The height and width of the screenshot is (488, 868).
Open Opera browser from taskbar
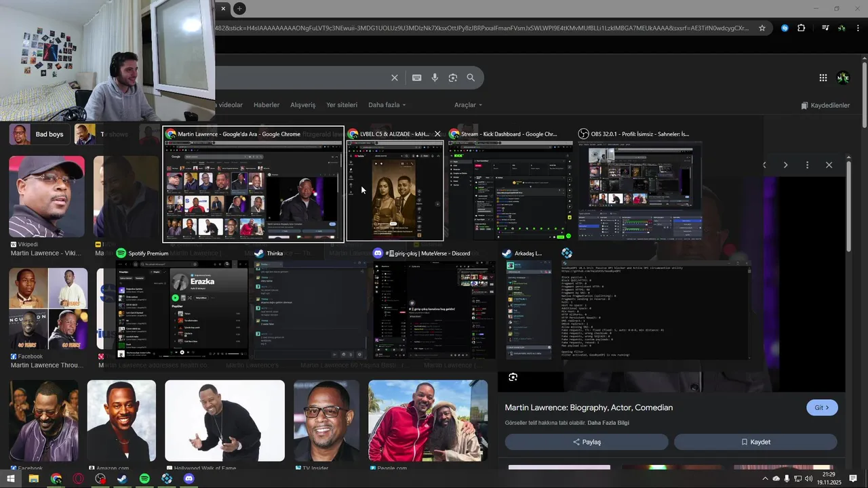click(78, 479)
